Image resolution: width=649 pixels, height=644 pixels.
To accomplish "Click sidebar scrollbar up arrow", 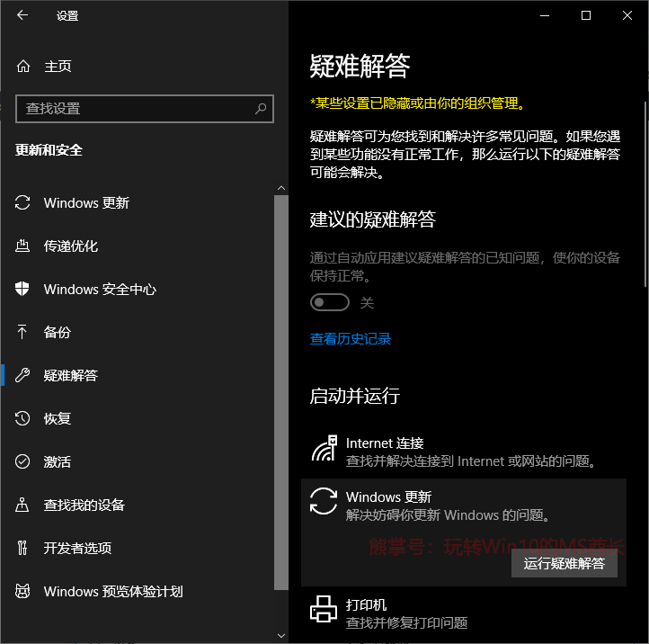I will [281, 188].
